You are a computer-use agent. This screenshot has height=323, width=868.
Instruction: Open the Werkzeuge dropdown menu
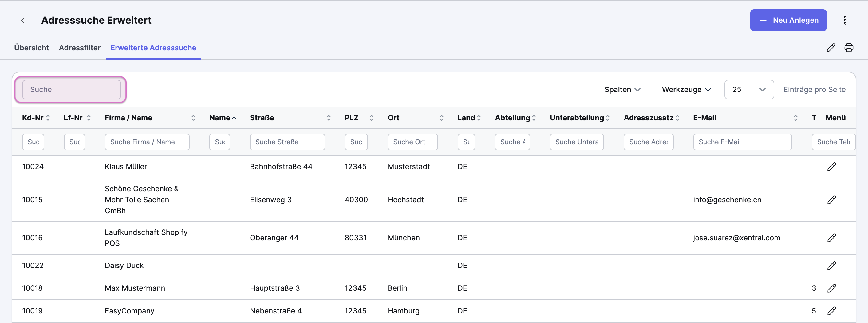point(686,89)
